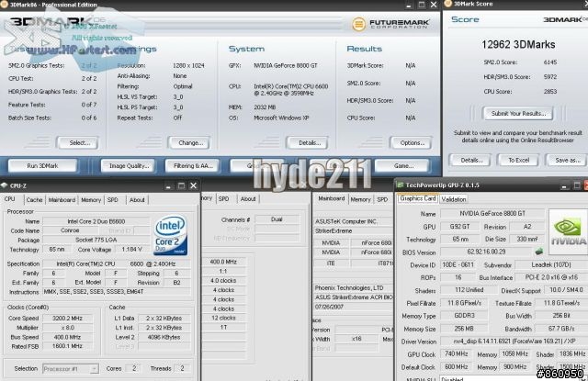
Task: Open Memory tab in window showing ASUSTeK Computer INC.
Action: 360,199
